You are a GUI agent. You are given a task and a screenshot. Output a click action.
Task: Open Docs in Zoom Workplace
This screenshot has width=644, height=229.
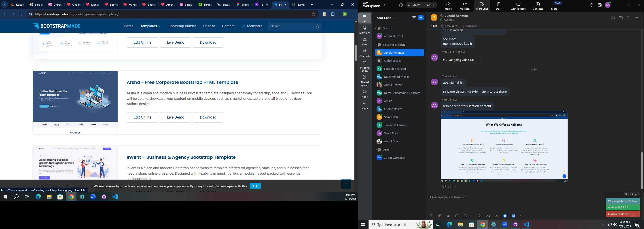pyautogui.click(x=498, y=6)
